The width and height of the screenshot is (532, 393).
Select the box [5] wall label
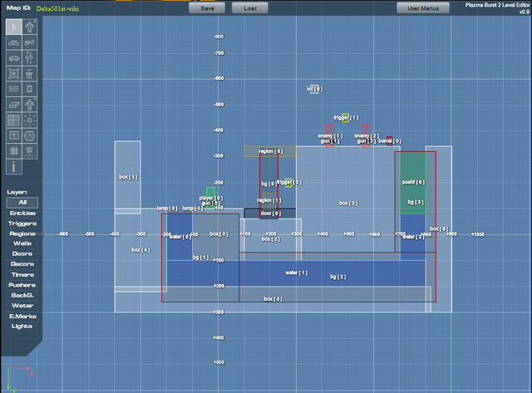pos(273,299)
